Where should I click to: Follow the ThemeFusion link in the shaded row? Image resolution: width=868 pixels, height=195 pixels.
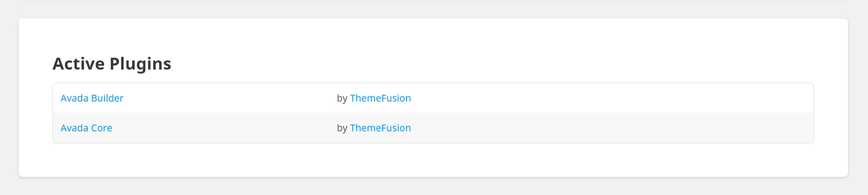[x=381, y=128]
